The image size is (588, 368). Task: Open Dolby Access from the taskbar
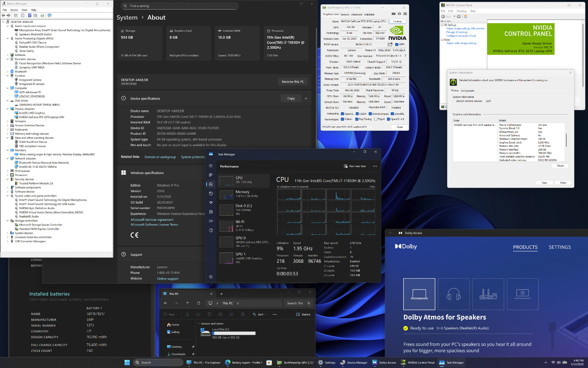pyautogui.click(x=384, y=362)
